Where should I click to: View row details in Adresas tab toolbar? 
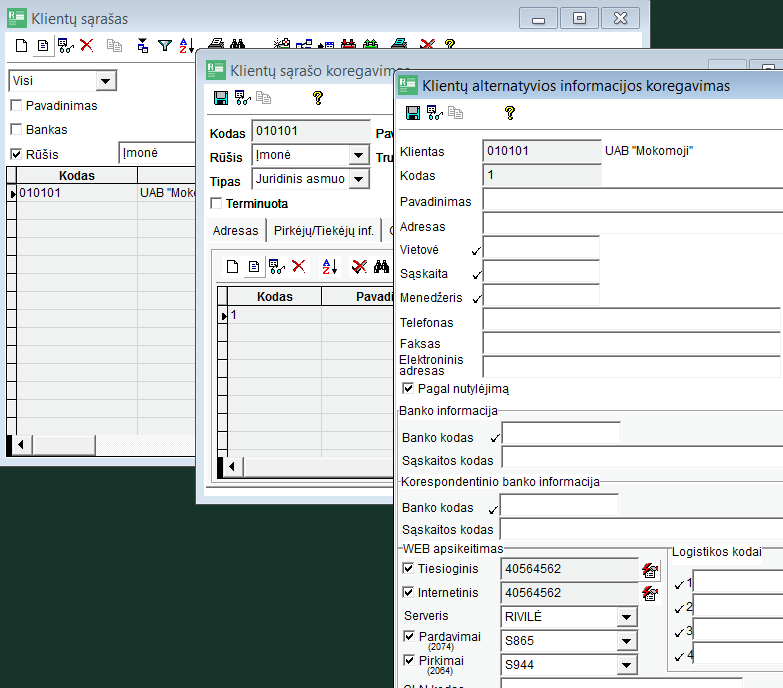coord(276,267)
